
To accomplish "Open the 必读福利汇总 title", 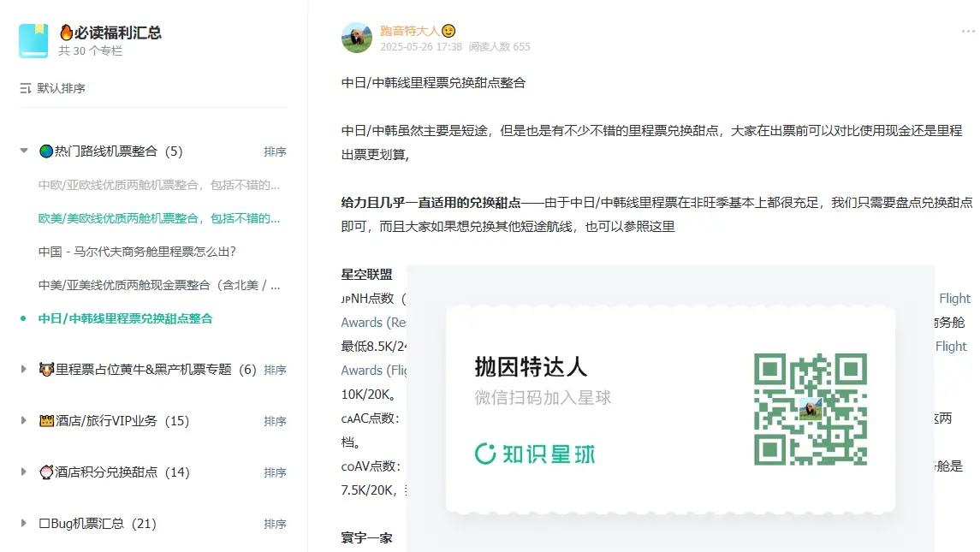I will 117,33.
